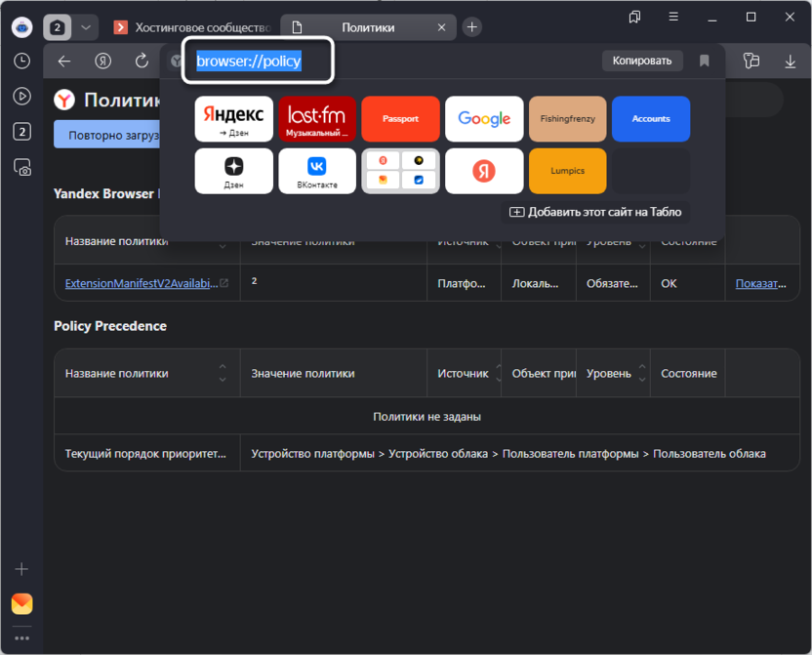Open last.fm tile on Tableau
The width and height of the screenshot is (812, 655).
317,118
